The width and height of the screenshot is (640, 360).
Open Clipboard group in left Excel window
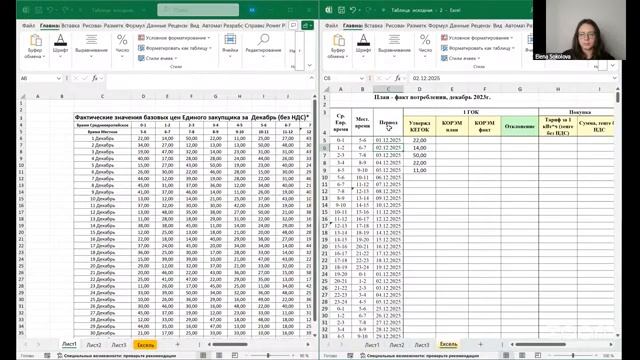click(35, 47)
